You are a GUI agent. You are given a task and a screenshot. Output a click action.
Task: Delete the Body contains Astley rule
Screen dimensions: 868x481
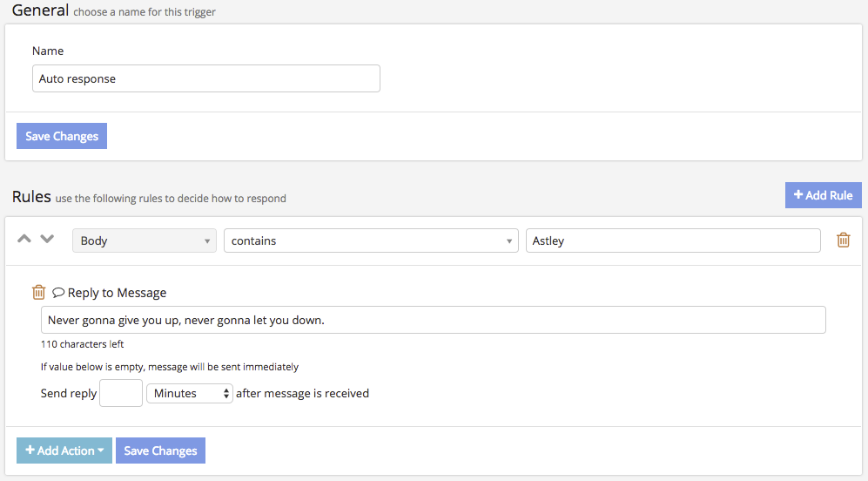(x=843, y=240)
